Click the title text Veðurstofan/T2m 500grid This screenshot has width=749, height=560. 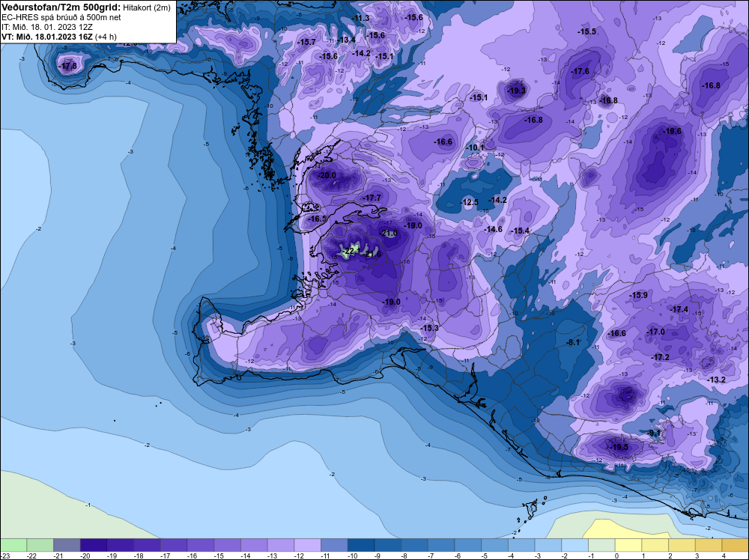[x=60, y=7]
